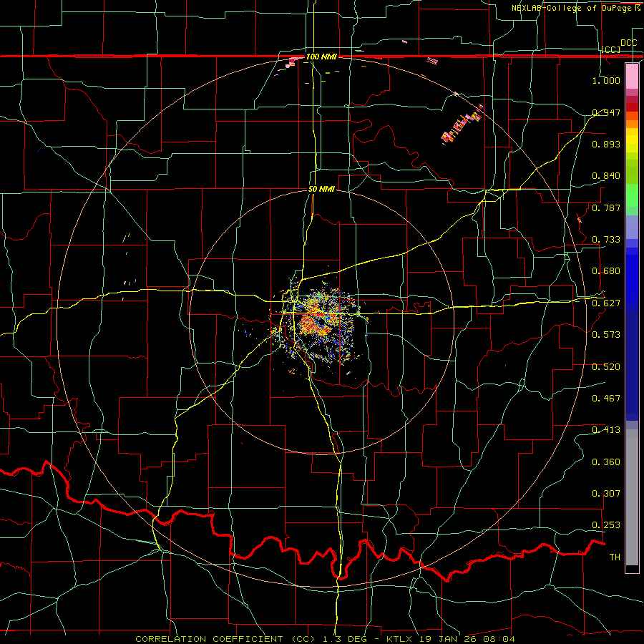644x644 pixels.
Task: Pick the gray segment of the color bar
Action: click(x=632, y=497)
